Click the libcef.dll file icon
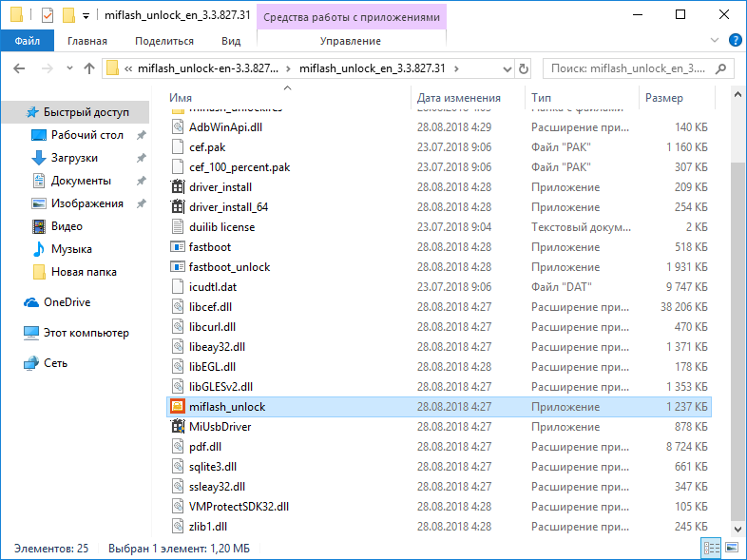 point(177,307)
